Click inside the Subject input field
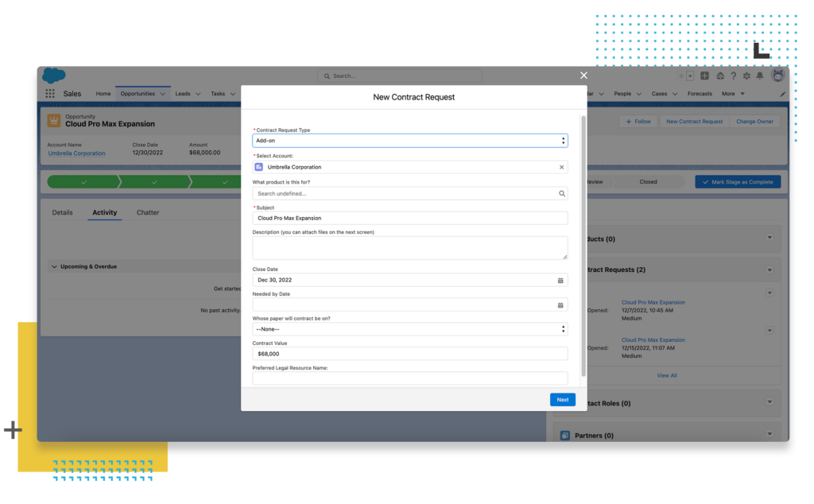 tap(409, 217)
